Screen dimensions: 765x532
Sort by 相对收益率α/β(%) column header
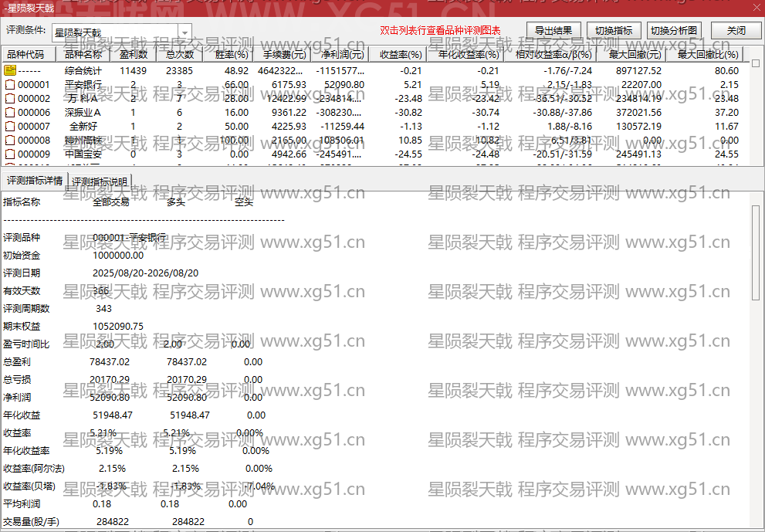coord(550,54)
